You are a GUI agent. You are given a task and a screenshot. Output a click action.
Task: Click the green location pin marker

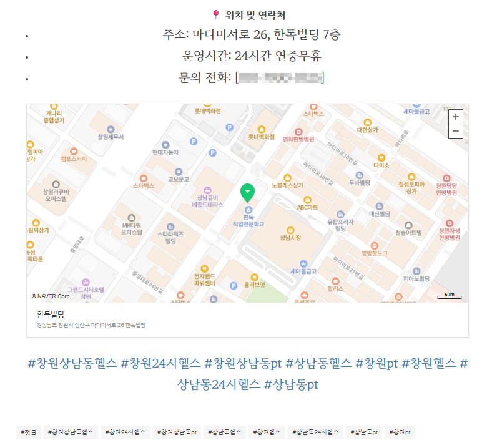(x=247, y=193)
